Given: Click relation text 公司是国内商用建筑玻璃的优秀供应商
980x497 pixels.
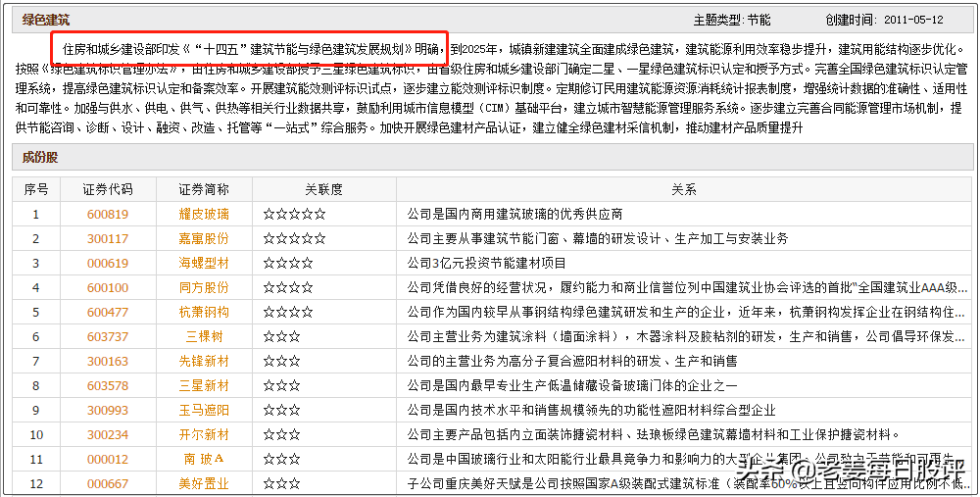Looking at the screenshot, I should (515, 215).
